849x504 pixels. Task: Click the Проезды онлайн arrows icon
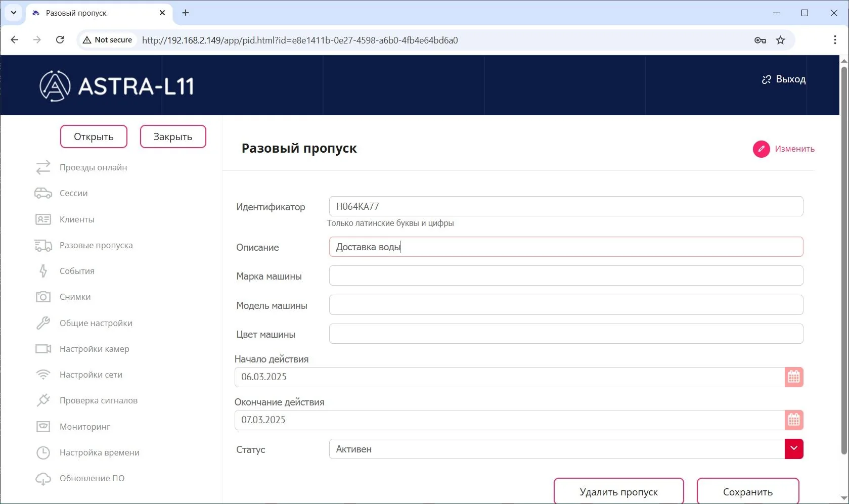(43, 167)
